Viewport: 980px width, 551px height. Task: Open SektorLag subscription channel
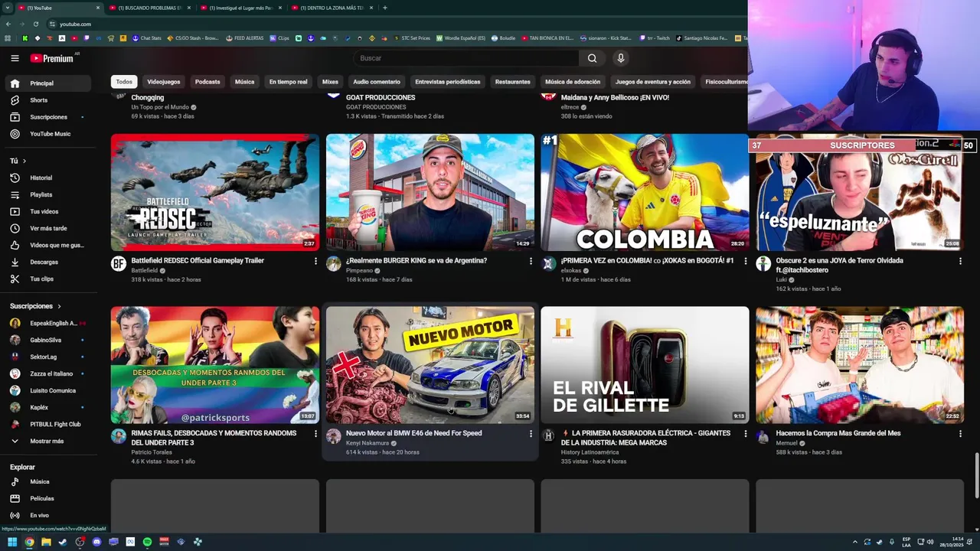point(48,357)
